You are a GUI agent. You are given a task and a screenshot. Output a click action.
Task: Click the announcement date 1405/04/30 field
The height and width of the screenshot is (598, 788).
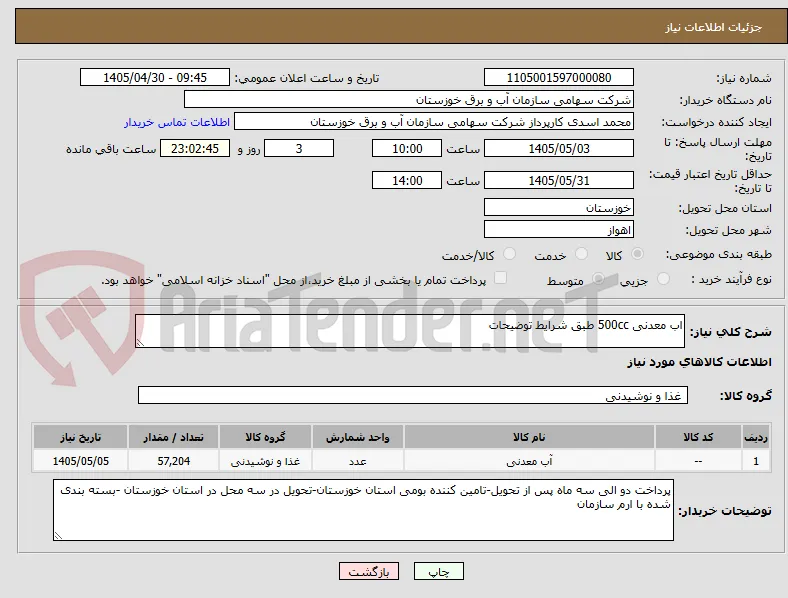tap(155, 77)
